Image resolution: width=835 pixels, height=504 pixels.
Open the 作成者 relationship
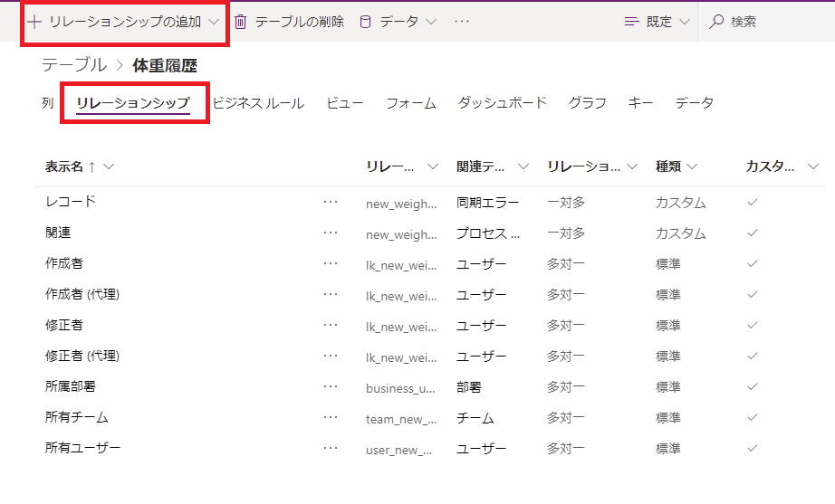pos(64,263)
